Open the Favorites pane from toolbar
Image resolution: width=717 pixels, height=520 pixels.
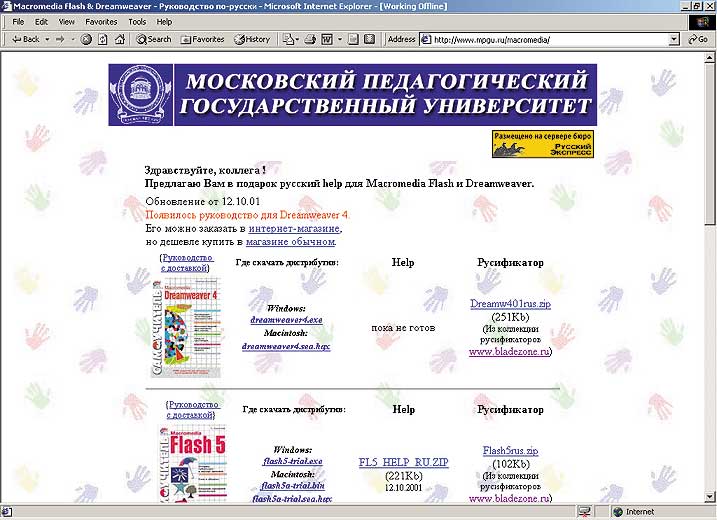pyautogui.click(x=202, y=39)
